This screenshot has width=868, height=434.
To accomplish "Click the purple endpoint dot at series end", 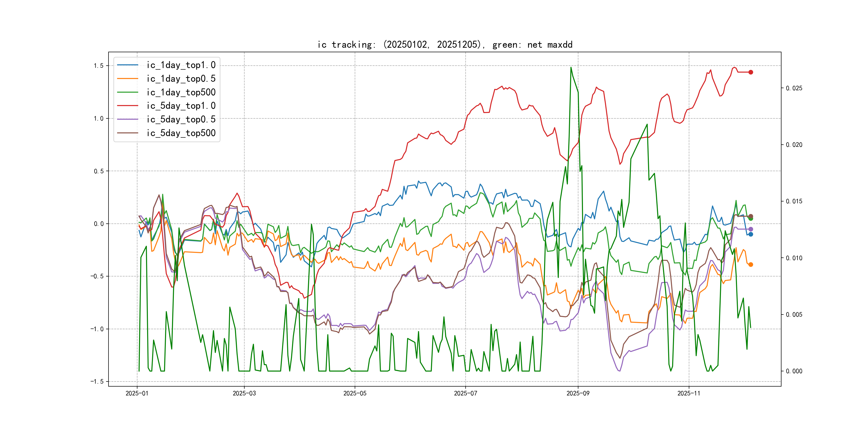I will click(x=751, y=229).
